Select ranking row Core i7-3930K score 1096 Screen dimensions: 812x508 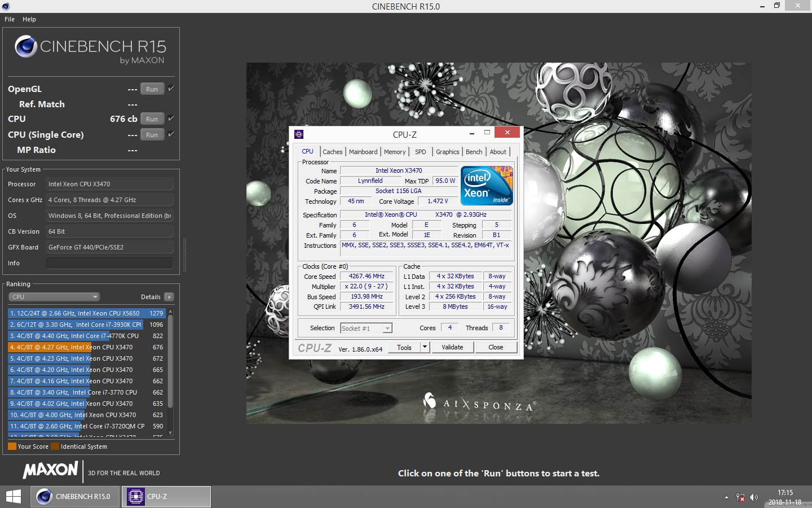pyautogui.click(x=86, y=325)
